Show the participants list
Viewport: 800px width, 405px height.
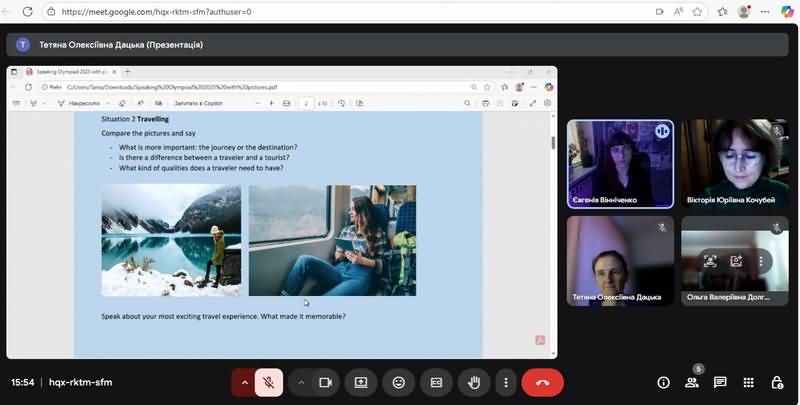[x=691, y=382]
